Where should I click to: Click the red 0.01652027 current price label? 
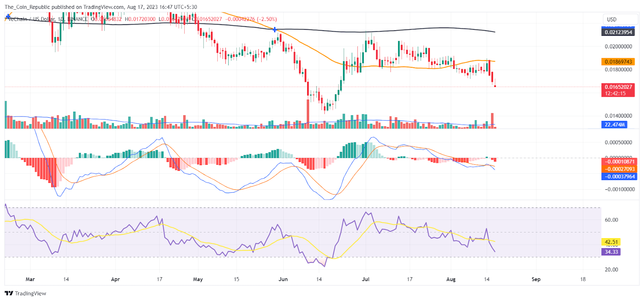point(618,87)
